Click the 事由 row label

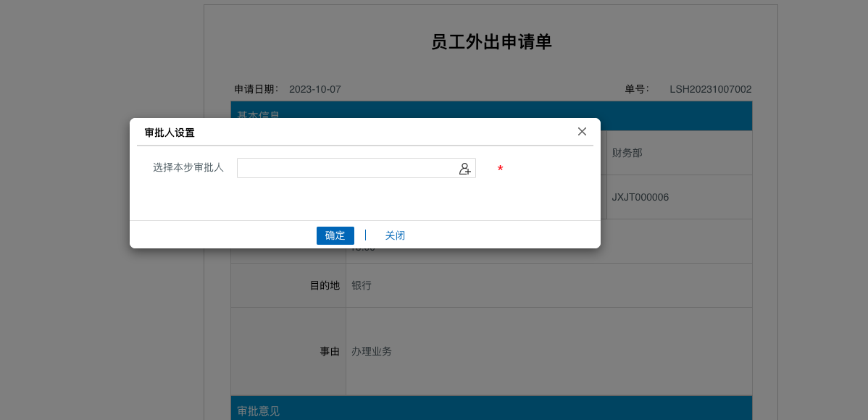point(330,351)
